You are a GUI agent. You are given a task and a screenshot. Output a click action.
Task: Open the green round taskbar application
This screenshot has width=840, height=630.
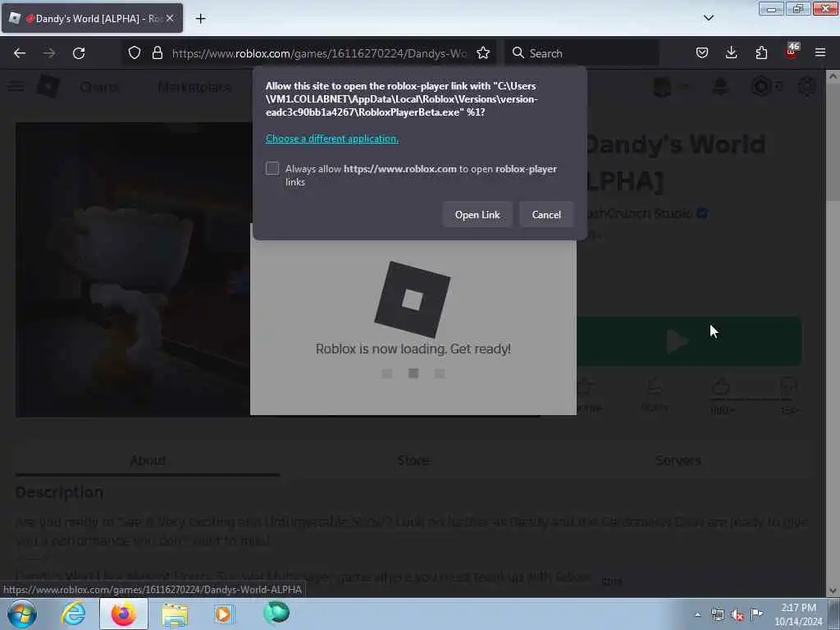tap(276, 614)
